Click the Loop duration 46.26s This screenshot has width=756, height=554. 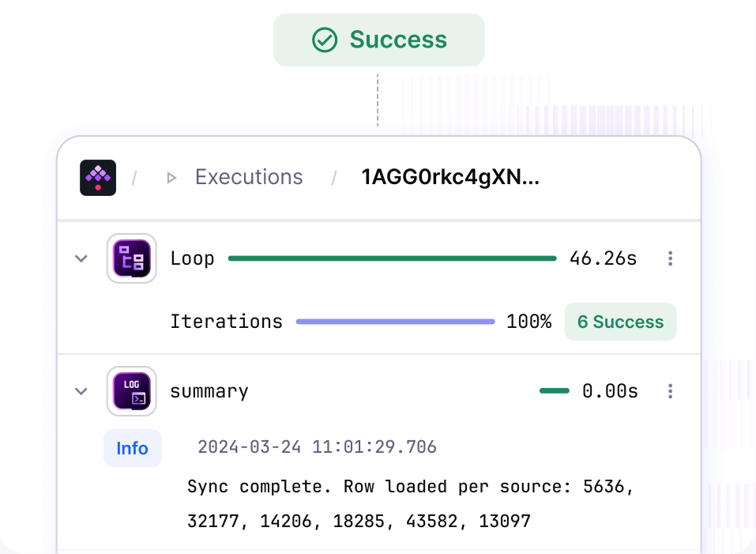604,258
